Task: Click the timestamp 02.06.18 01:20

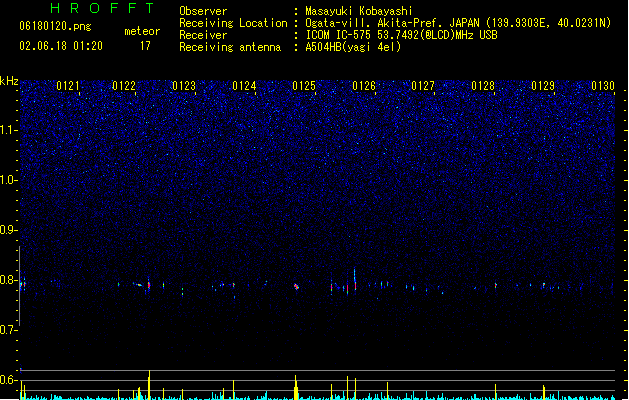Action: [x=61, y=46]
